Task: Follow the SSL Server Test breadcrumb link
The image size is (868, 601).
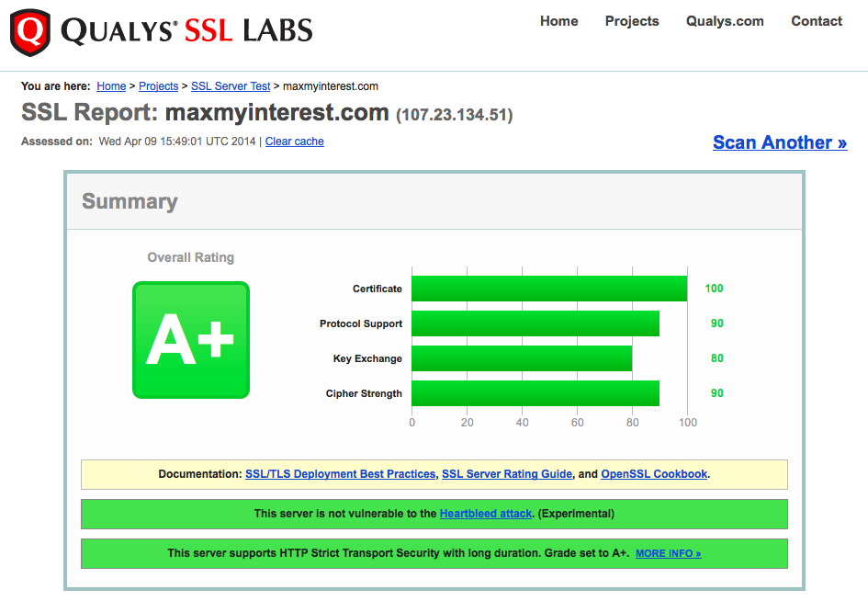Action: tap(231, 86)
